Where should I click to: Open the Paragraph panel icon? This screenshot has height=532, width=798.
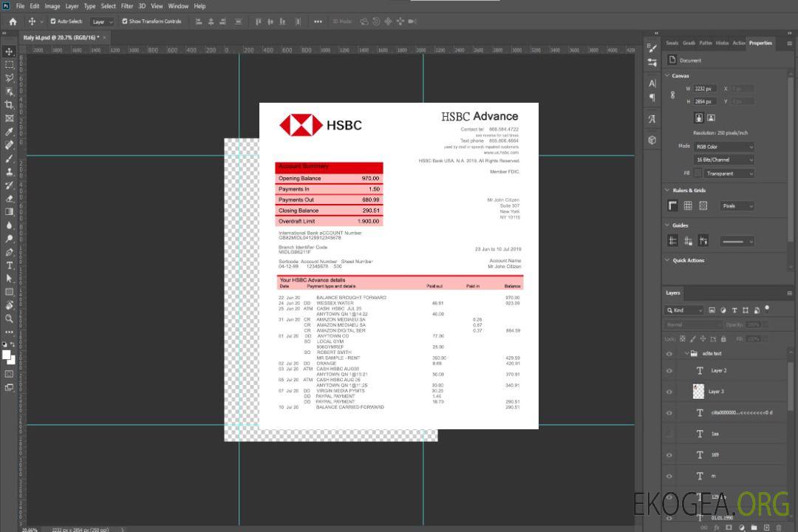[652, 98]
